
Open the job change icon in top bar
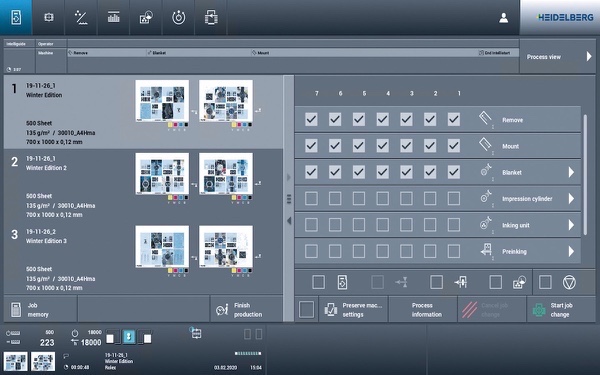(16, 17)
